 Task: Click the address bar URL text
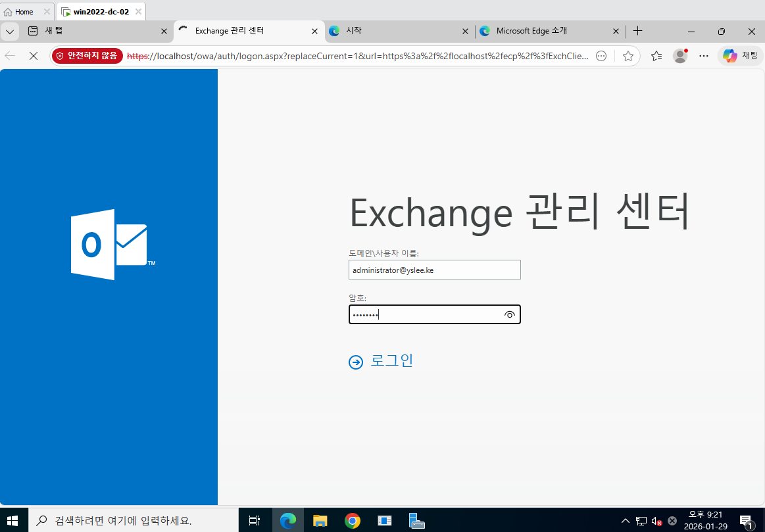click(x=358, y=56)
